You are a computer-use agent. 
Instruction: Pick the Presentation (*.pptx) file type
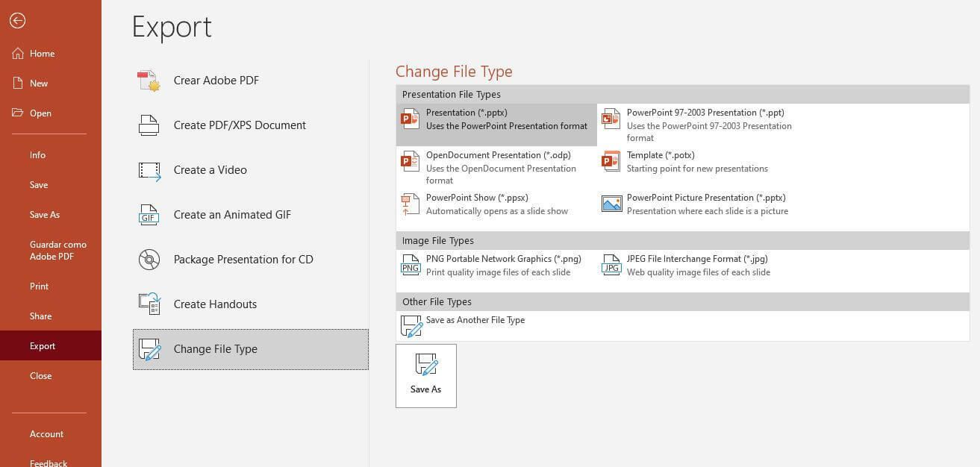496,125
